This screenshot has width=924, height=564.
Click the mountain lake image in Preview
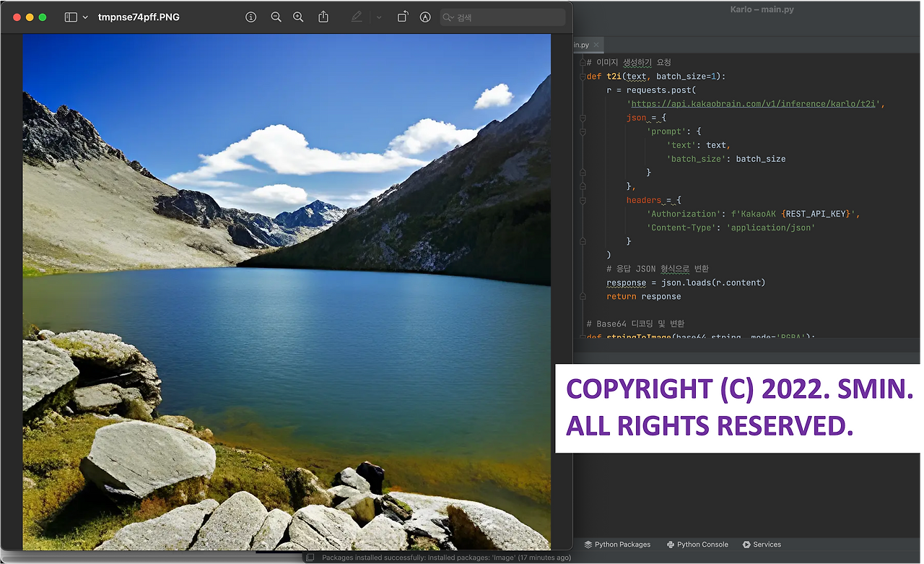(287, 292)
